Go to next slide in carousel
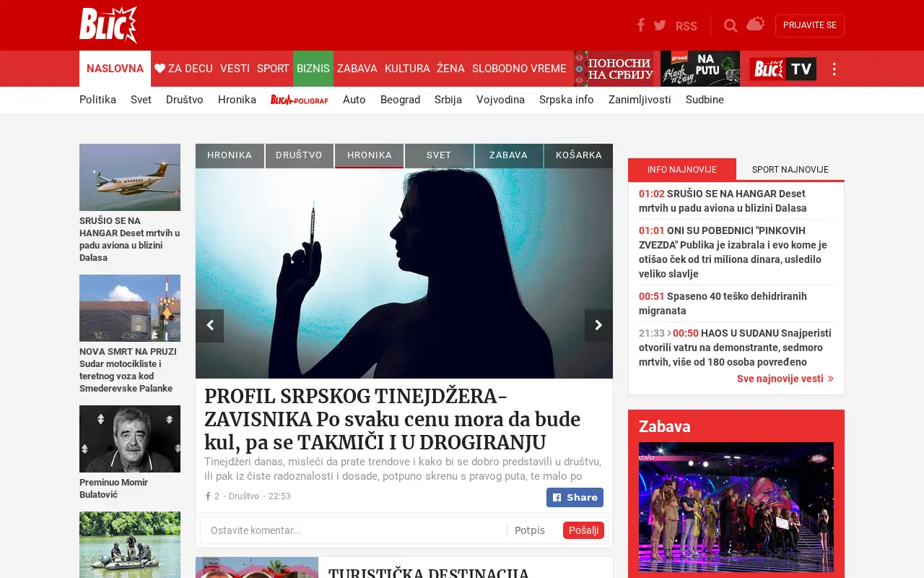Viewport: 924px width, 578px height. (598, 326)
